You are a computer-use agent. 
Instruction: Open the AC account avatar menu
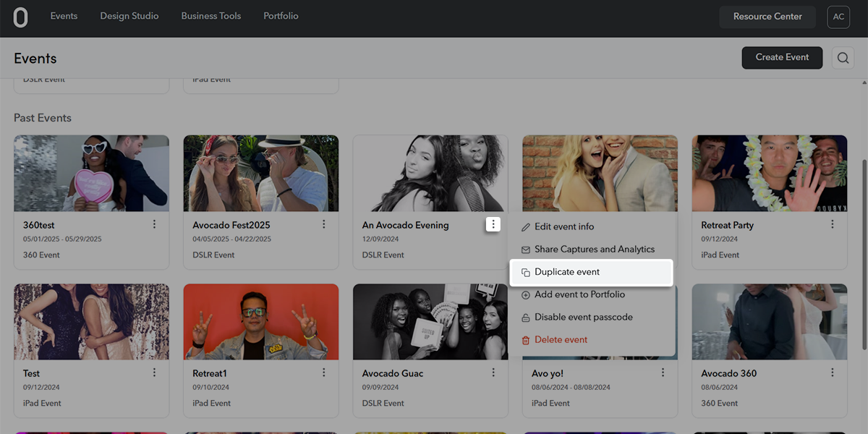[838, 17]
